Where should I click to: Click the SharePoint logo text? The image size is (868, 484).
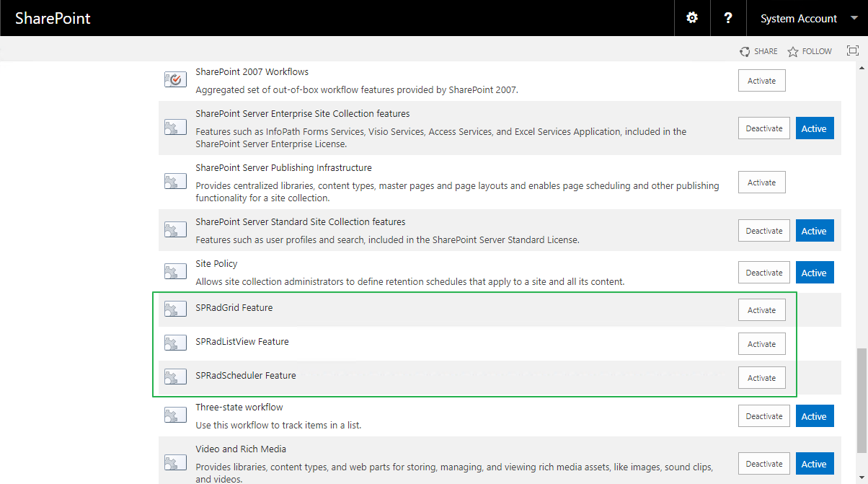pos(53,18)
